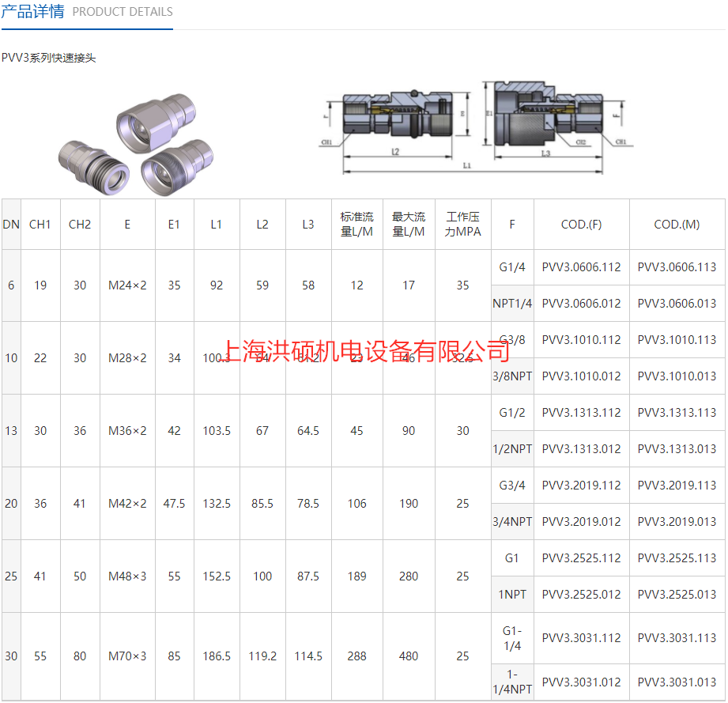Click the NPT1/4 thread cell
728x703 pixels.
coord(512,303)
